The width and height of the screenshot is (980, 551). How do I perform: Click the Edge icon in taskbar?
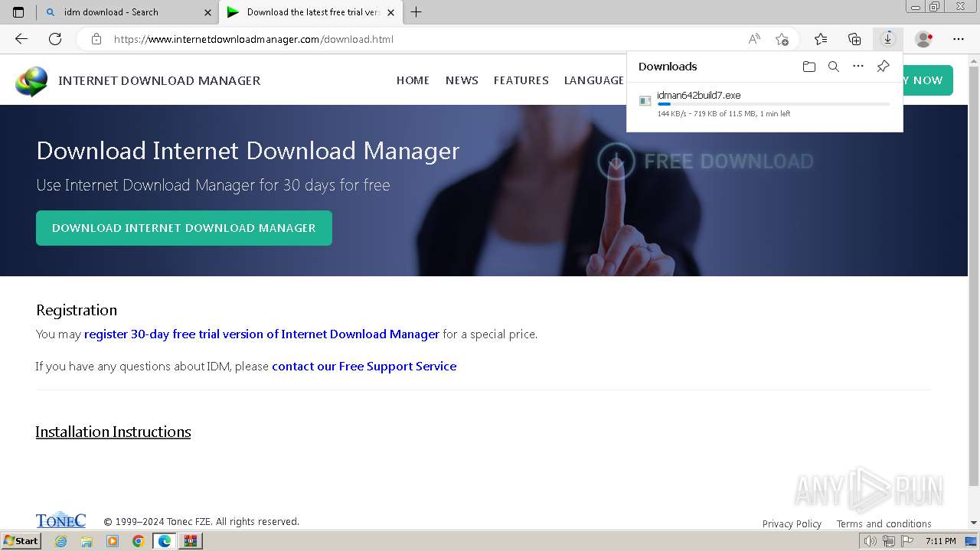point(164,541)
